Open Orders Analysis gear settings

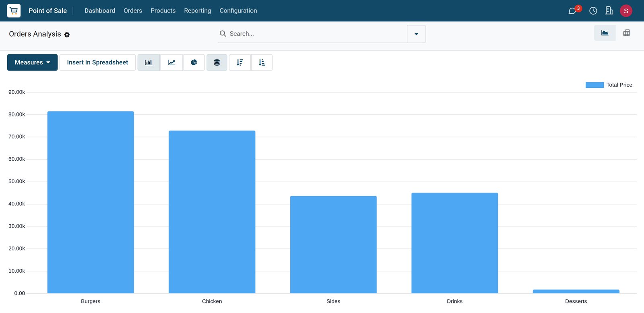tap(67, 35)
